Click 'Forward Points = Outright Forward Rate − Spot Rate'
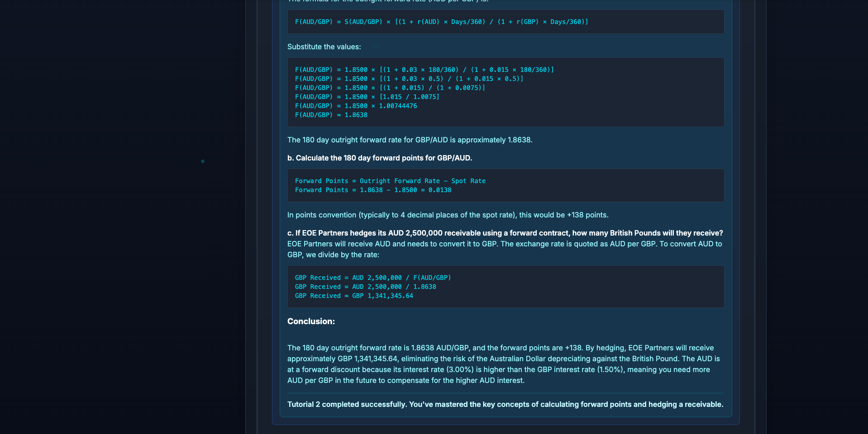This screenshot has height=434, width=868. 390,181
